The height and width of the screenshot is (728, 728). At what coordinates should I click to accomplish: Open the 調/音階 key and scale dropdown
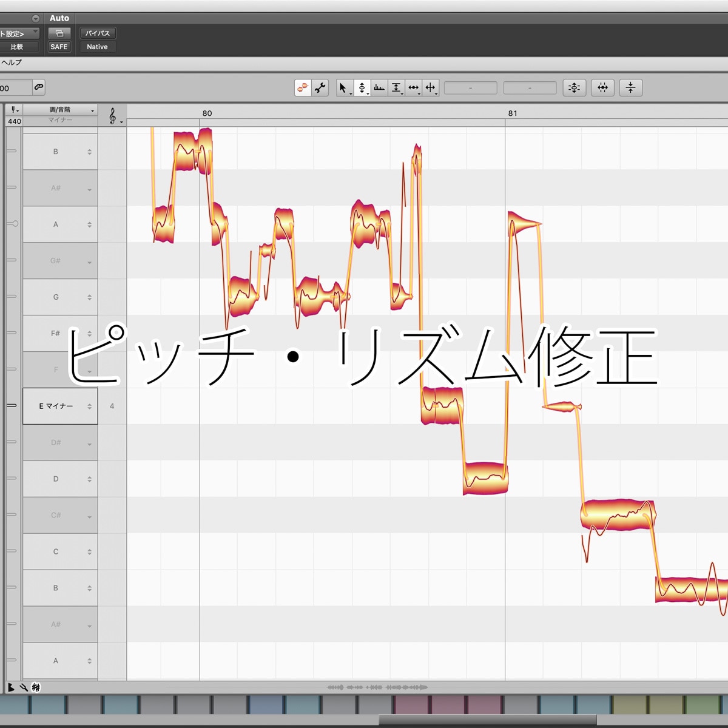pos(59,110)
